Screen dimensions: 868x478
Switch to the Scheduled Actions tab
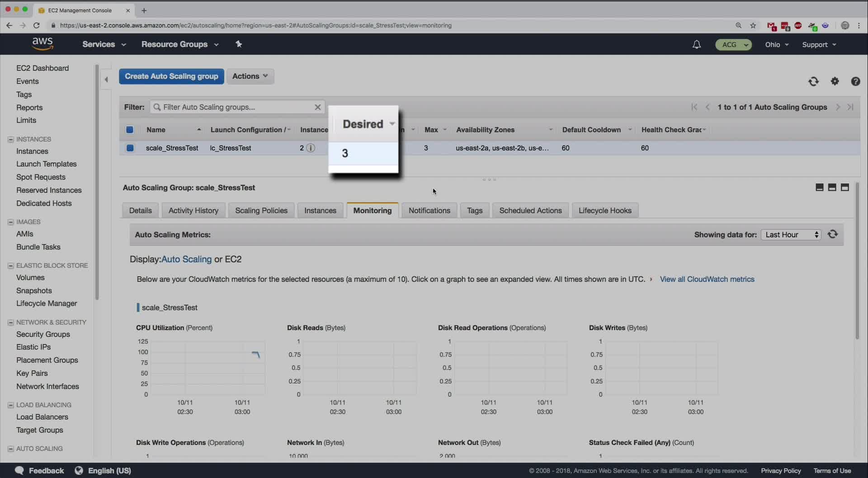pyautogui.click(x=530, y=211)
